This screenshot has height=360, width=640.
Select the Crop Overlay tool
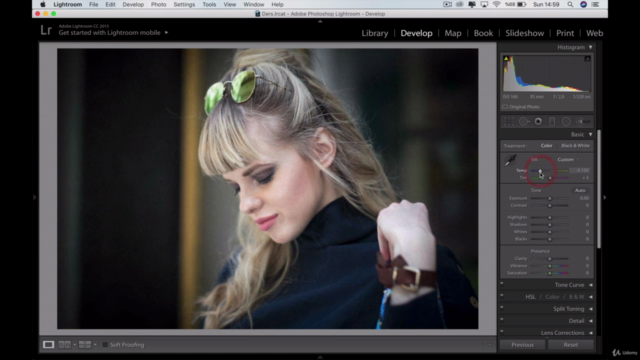coord(509,121)
